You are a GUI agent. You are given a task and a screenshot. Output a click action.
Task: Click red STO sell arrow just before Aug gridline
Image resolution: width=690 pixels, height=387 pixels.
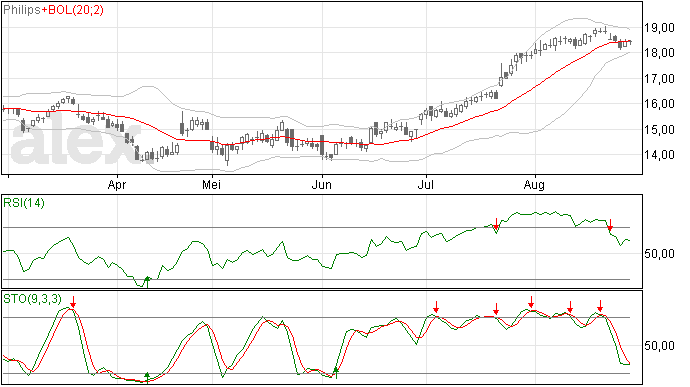(x=531, y=302)
